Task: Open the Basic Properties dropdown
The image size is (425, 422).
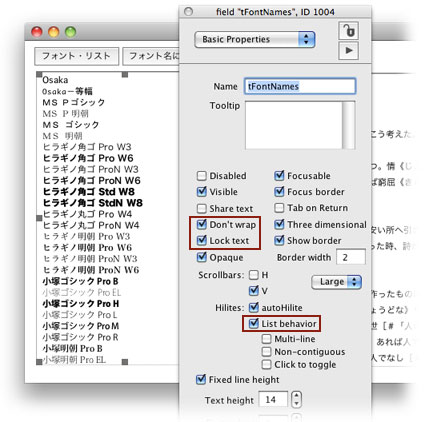Action: (x=255, y=39)
